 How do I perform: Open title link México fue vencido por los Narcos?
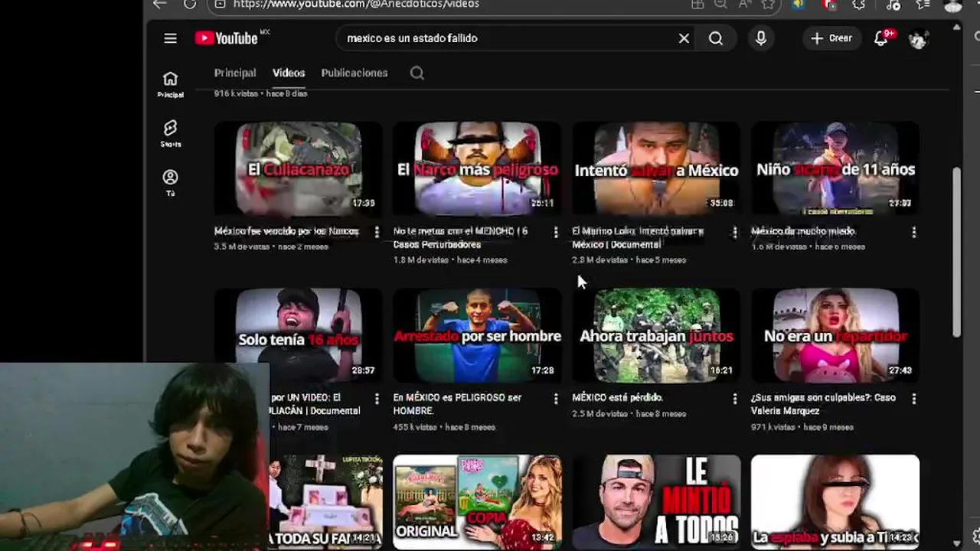(x=286, y=231)
